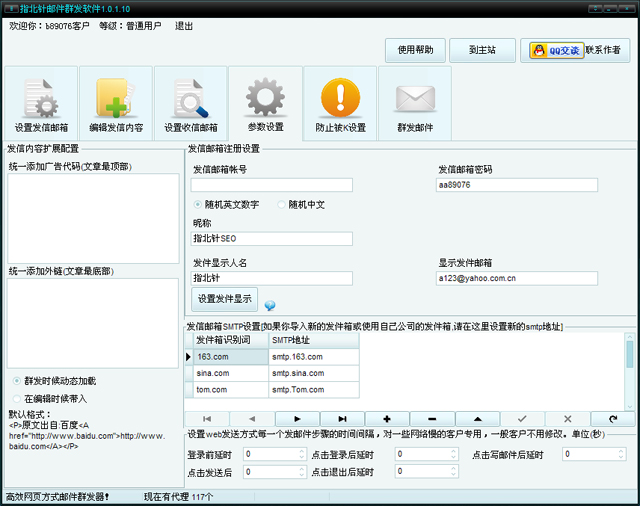Viewport: 640px width, 506px height.
Task: Add a new SMTP record
Action: (387, 419)
